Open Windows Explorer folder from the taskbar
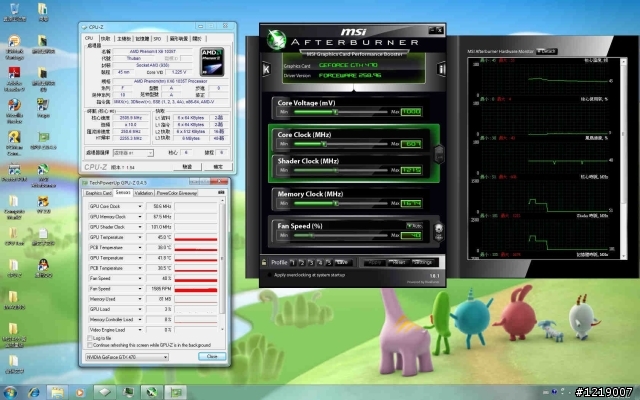640x400 pixels. tap(57, 393)
